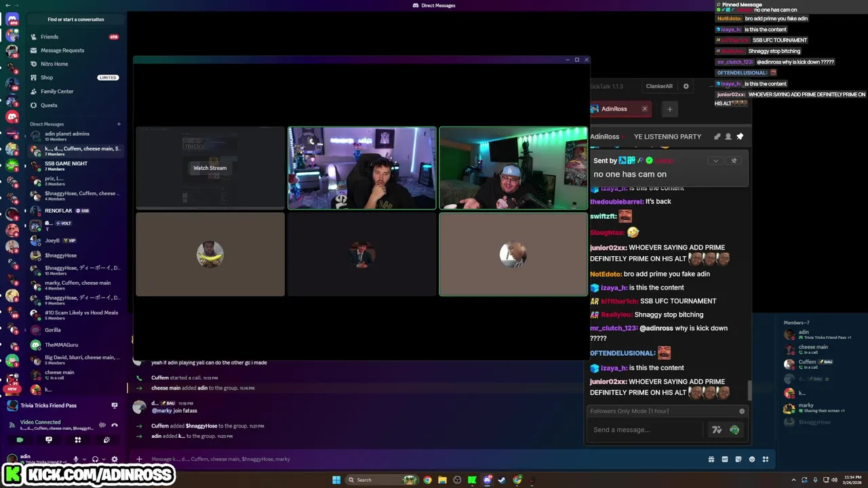Select the gaming-chair streamer camera tile
This screenshot has height=488, width=868.
[362, 168]
